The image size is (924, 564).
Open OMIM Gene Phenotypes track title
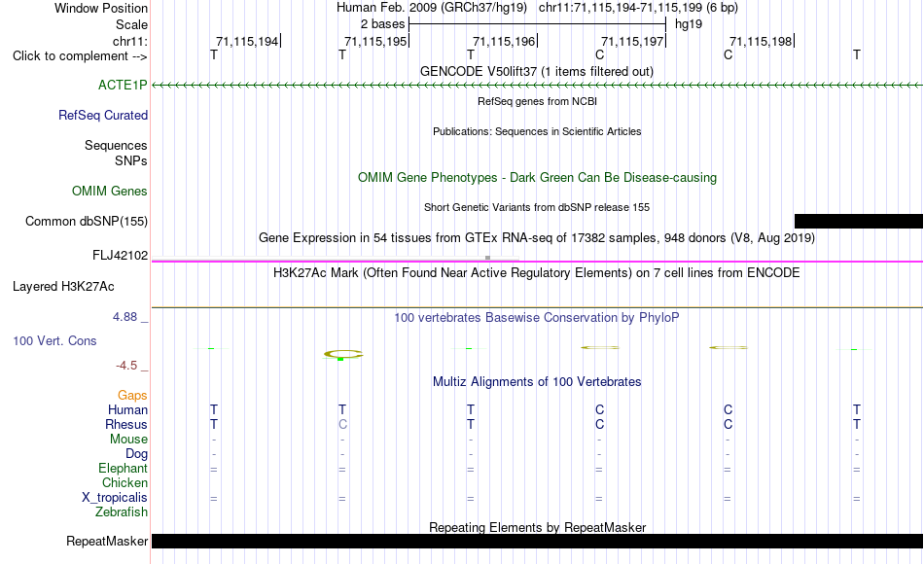point(537,177)
